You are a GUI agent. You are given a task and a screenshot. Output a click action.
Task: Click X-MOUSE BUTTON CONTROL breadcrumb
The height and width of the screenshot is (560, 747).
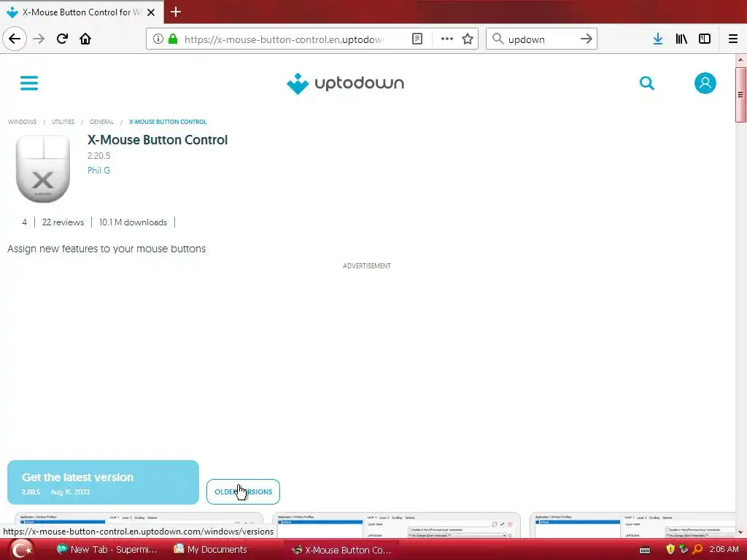pos(168,122)
